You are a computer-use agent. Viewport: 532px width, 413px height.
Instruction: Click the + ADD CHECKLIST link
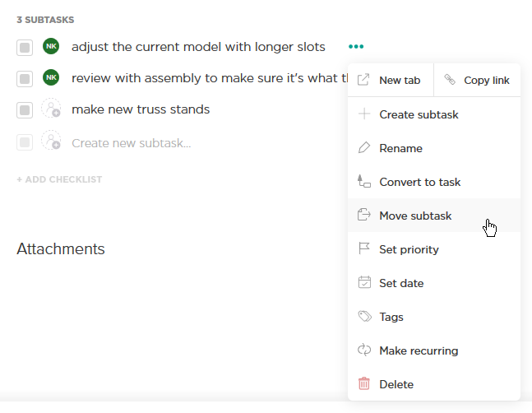click(x=59, y=179)
